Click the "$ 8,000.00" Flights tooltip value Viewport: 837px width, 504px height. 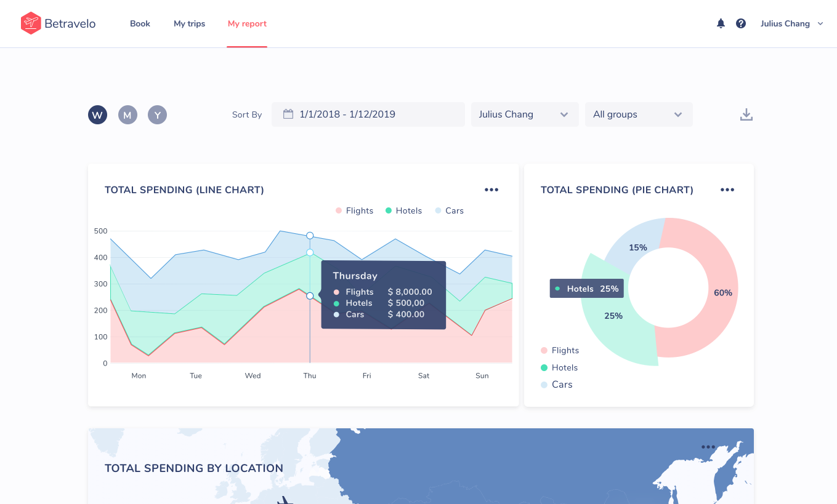click(410, 292)
